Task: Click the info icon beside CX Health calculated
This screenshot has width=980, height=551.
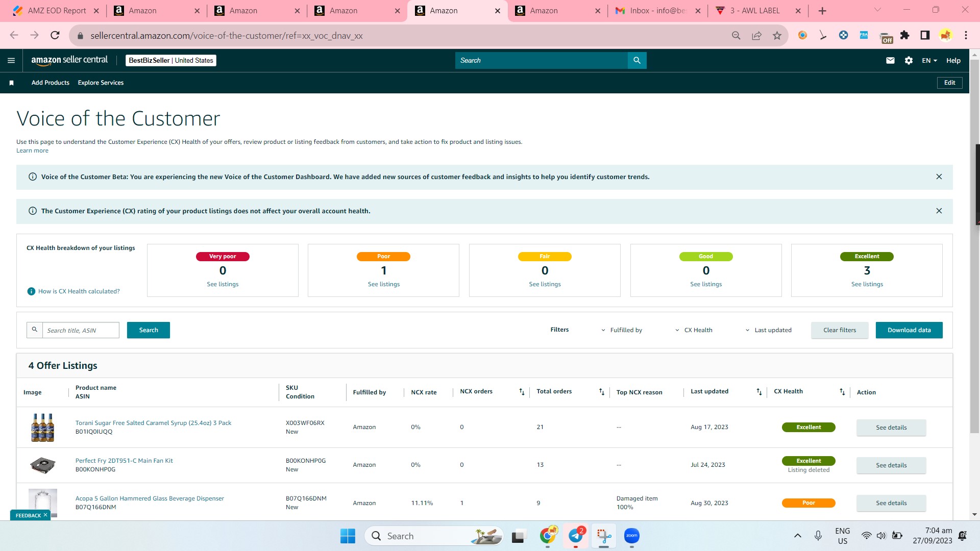Action: tap(31, 291)
